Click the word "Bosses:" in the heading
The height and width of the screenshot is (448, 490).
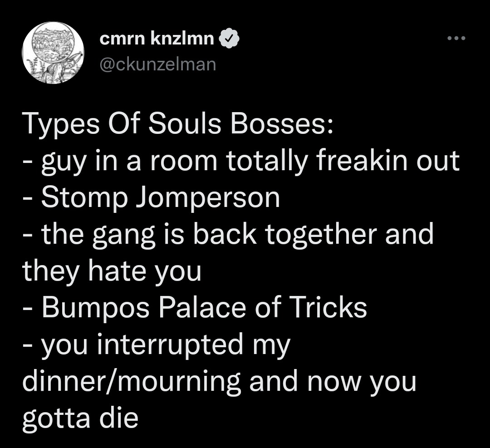tap(281, 123)
